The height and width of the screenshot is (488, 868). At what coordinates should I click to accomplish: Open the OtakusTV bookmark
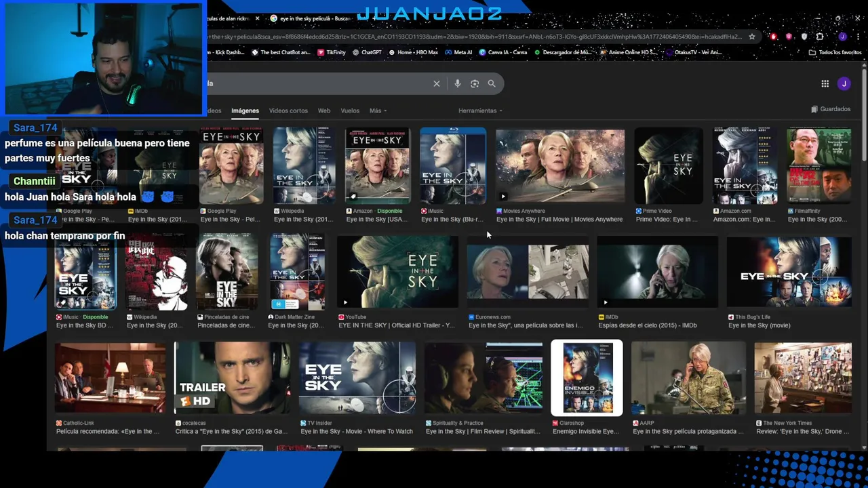(x=694, y=52)
